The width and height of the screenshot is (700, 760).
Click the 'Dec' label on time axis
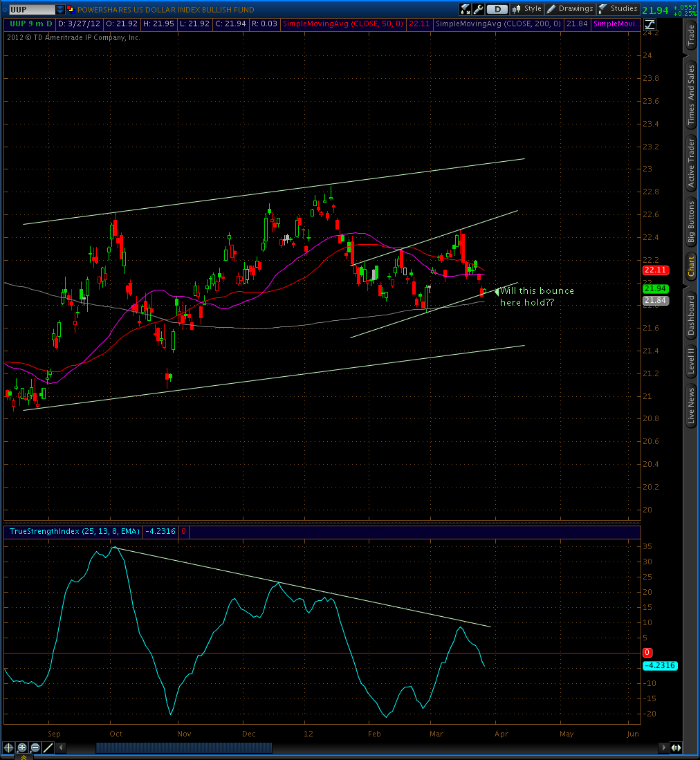pyautogui.click(x=249, y=734)
